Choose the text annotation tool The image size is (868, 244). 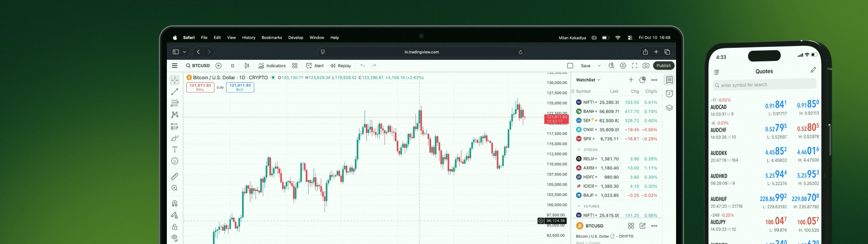[x=175, y=150]
